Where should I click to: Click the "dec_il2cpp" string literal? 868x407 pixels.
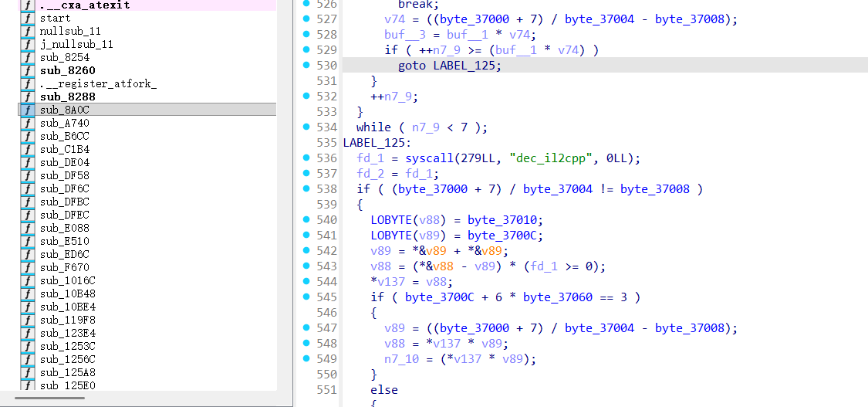pos(552,158)
